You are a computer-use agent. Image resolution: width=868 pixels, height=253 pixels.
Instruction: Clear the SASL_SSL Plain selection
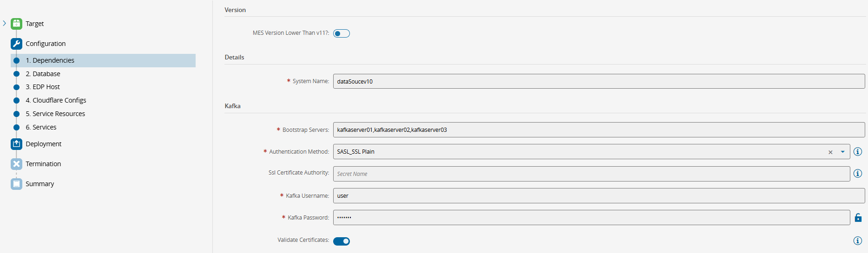(830, 152)
